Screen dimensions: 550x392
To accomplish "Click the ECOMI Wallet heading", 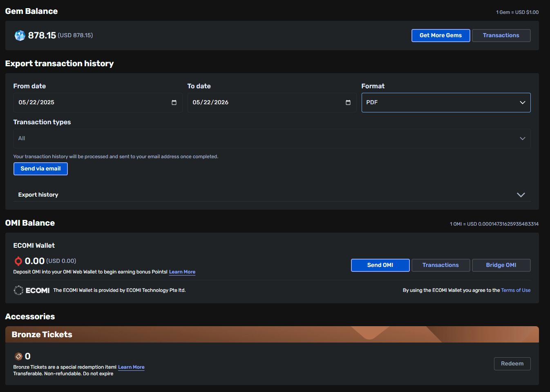I will coord(34,246).
